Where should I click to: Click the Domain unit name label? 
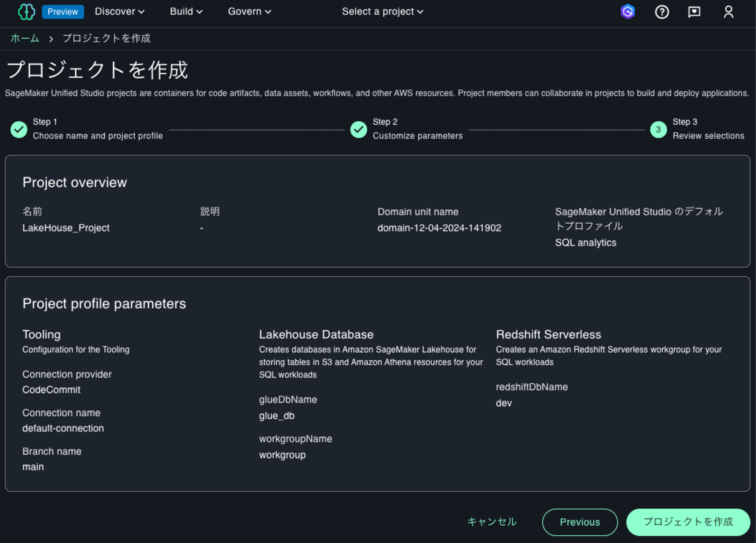click(x=418, y=212)
